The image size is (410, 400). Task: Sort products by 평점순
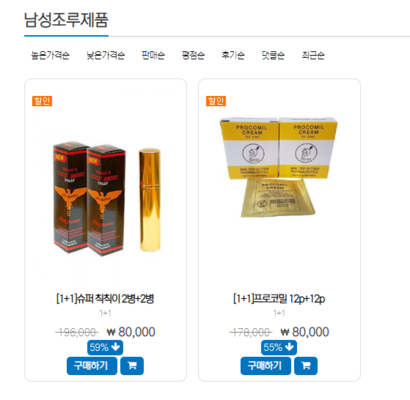pyautogui.click(x=193, y=55)
